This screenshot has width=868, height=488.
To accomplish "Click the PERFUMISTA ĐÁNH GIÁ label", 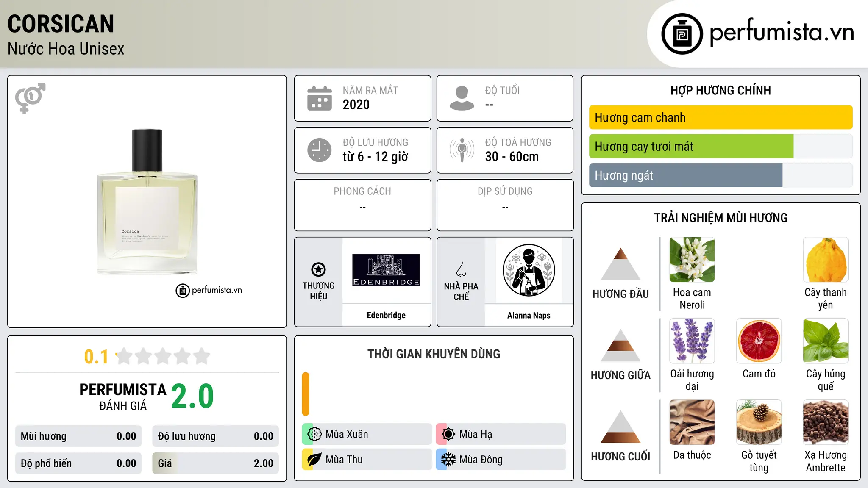I will pos(123,396).
